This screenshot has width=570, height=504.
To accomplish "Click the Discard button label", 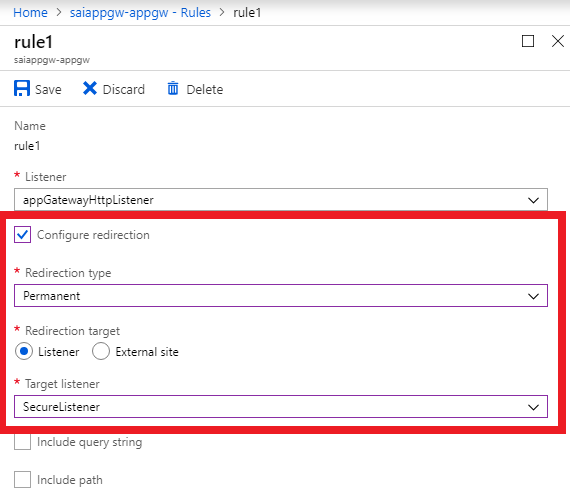I will [124, 89].
